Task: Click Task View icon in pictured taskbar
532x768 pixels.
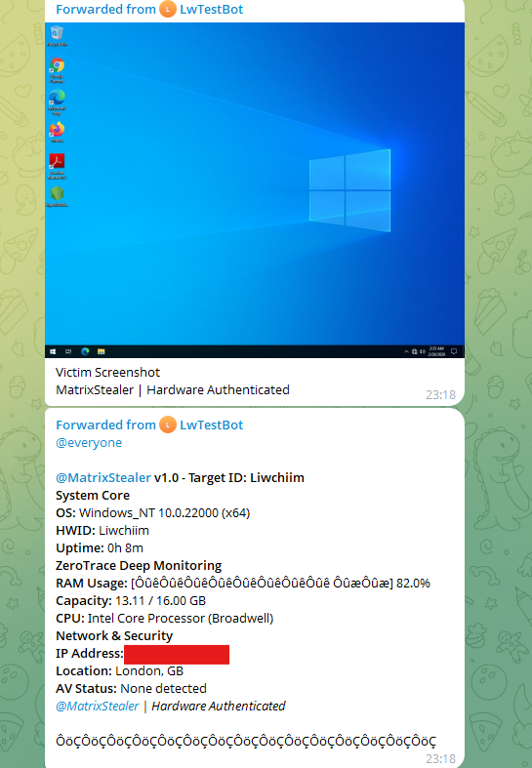Action: (x=68, y=351)
